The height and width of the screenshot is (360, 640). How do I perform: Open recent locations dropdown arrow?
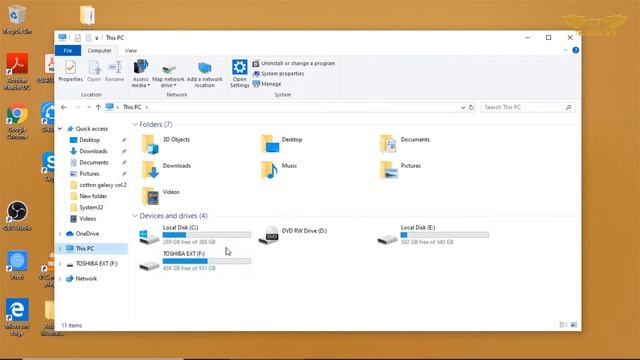89,107
